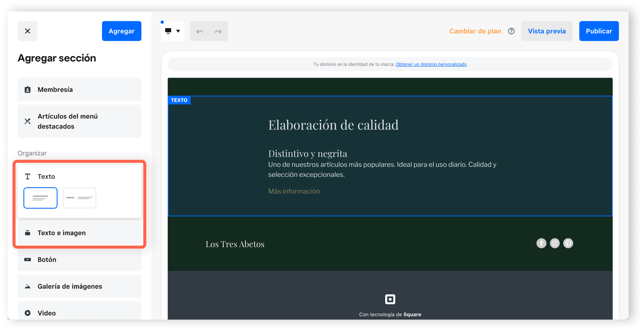Select the two-column text layout
644x331 pixels.
79,198
